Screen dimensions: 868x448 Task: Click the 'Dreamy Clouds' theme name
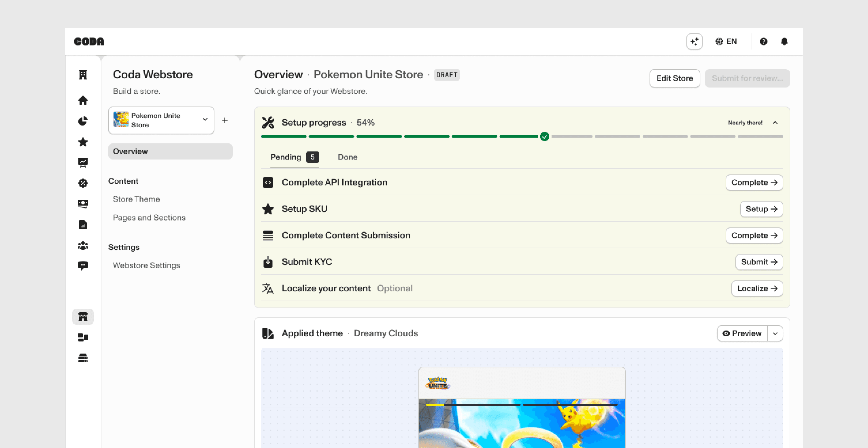tap(386, 333)
